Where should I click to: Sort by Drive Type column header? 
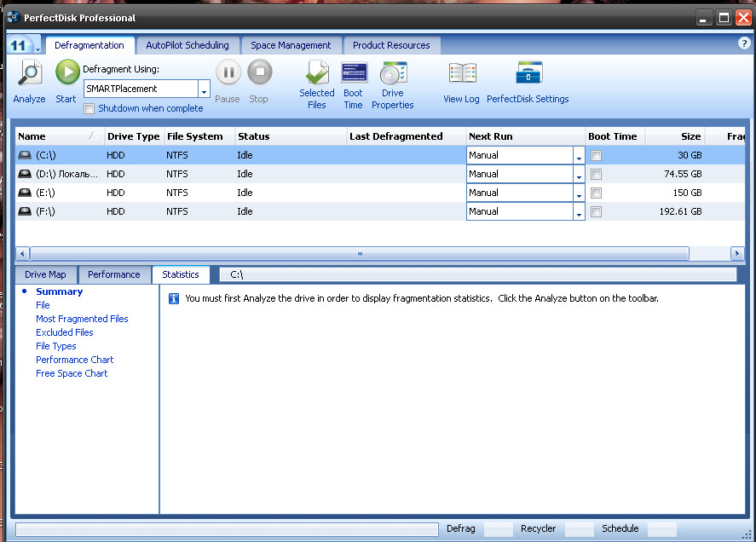click(134, 136)
